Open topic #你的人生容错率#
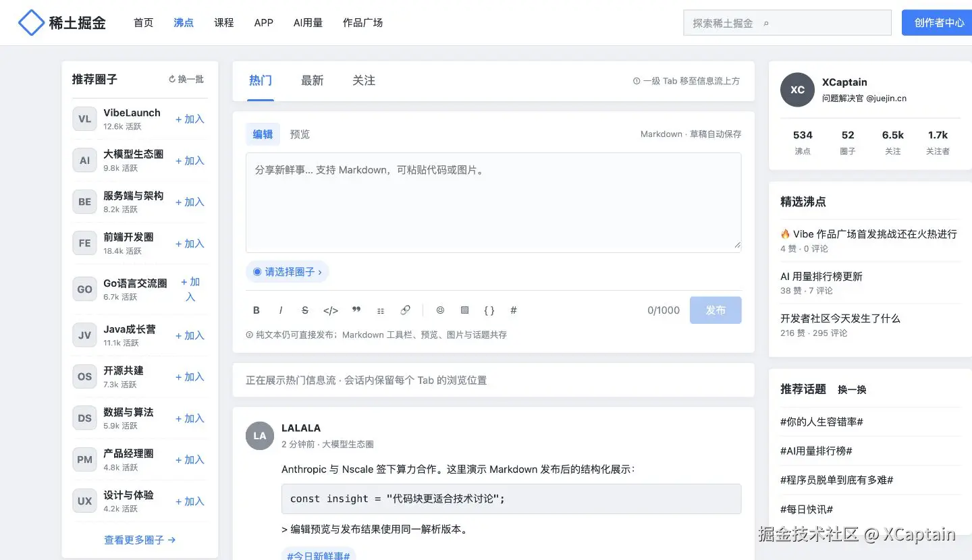The width and height of the screenshot is (972, 560). coord(821,422)
